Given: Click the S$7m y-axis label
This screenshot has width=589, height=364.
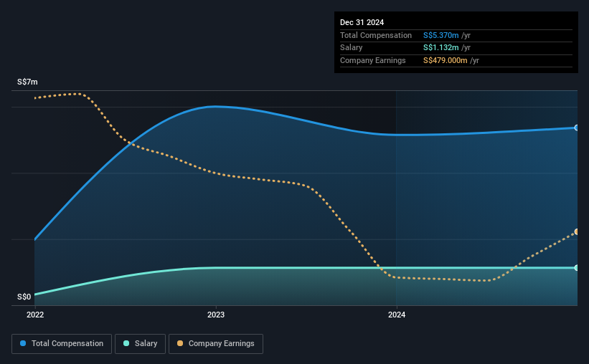Looking at the screenshot, I should click(27, 82).
